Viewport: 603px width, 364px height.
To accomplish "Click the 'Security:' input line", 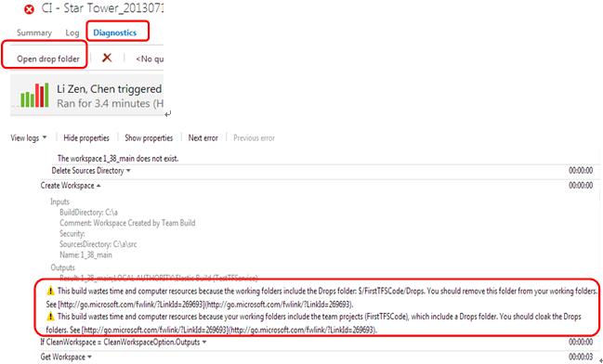I will (x=72, y=233).
